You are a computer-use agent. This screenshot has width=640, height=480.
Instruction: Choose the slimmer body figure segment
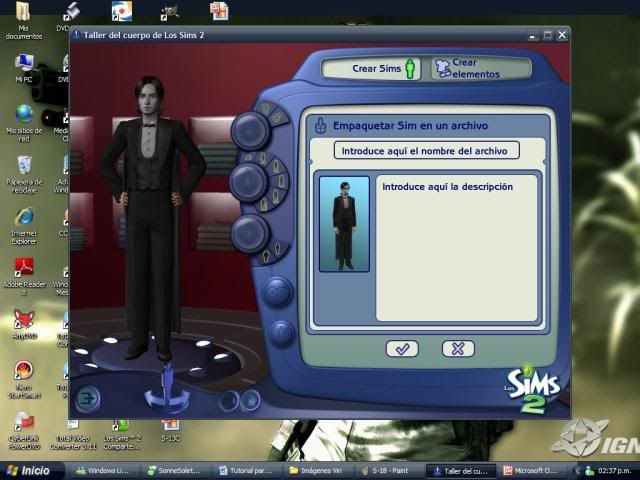click(x=278, y=247)
